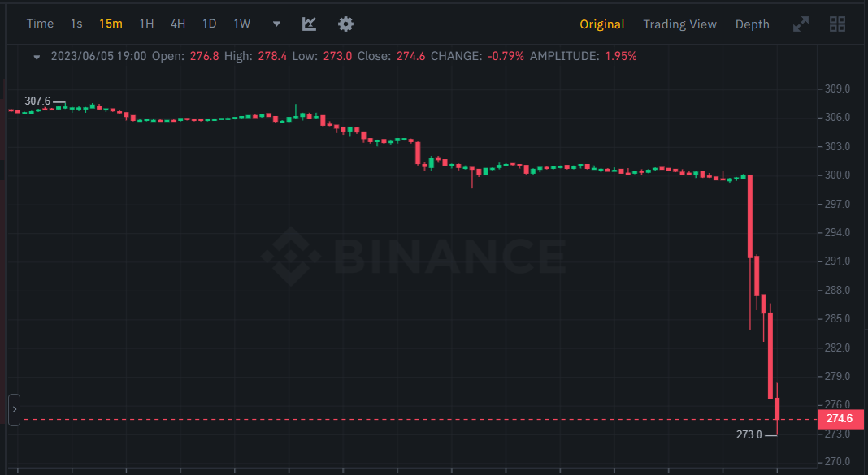Switch to Trading View chart

[x=679, y=24]
